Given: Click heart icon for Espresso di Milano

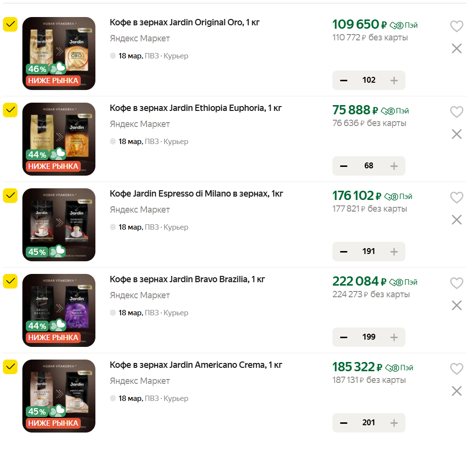Looking at the screenshot, I should point(456,198).
